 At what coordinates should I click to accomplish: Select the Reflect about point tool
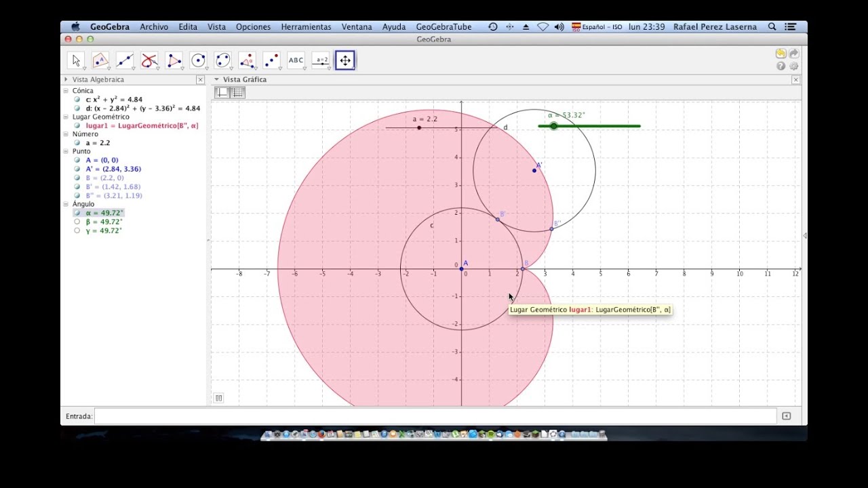(271, 60)
